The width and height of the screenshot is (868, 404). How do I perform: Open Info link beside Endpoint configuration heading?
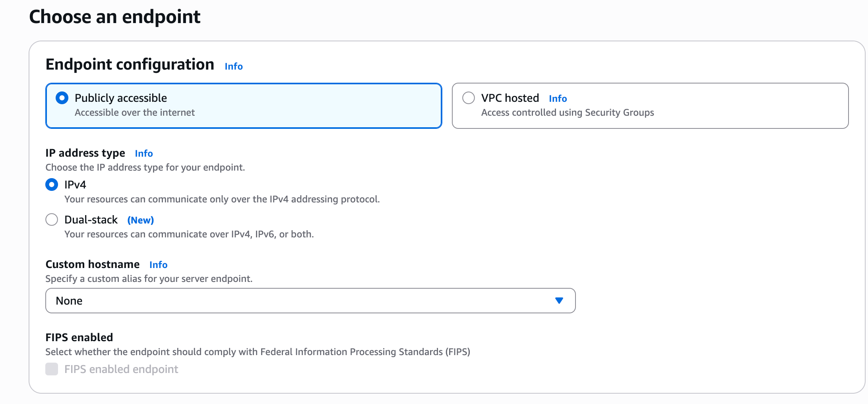233,66
